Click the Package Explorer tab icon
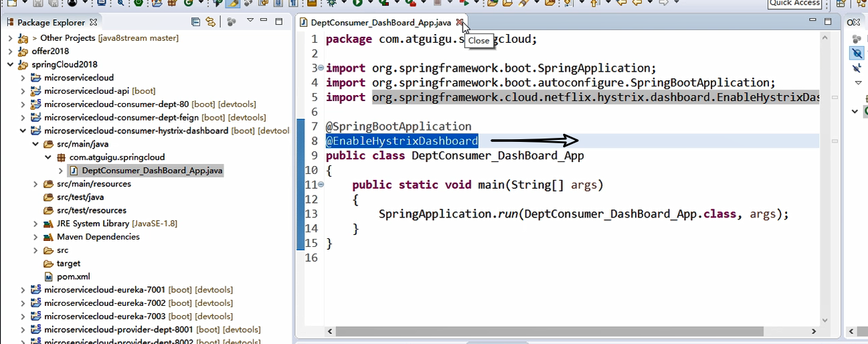This screenshot has width=868, height=344. (10, 22)
